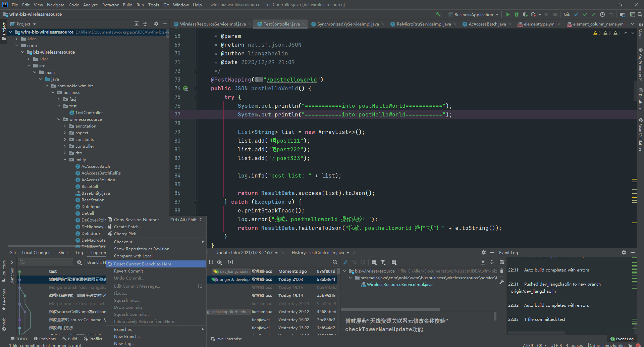Click the Build project hammer icon
The height and width of the screenshot is (347, 644).
[x=438, y=14]
